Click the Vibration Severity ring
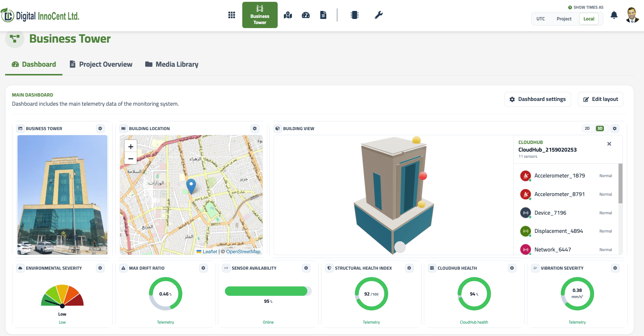 click(577, 294)
